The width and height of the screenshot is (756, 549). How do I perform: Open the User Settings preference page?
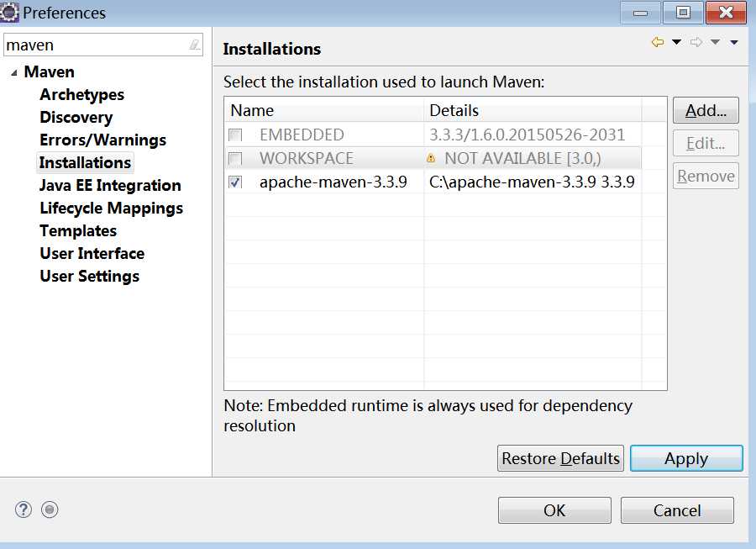90,276
